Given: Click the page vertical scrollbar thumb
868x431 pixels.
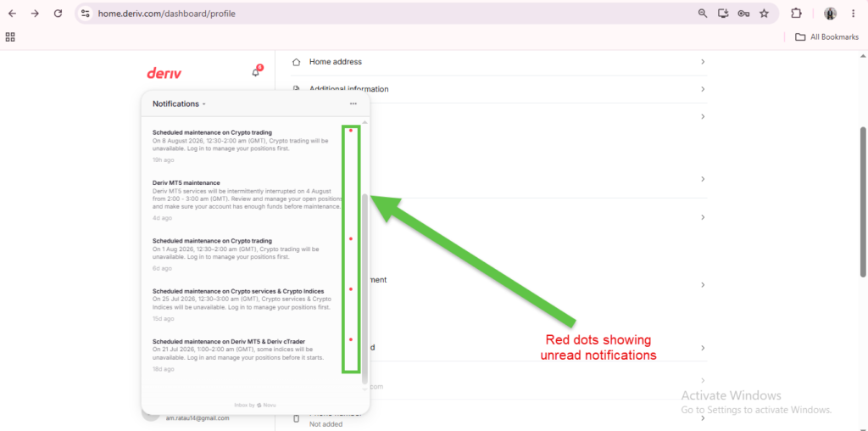Looking at the screenshot, I should tap(862, 202).
